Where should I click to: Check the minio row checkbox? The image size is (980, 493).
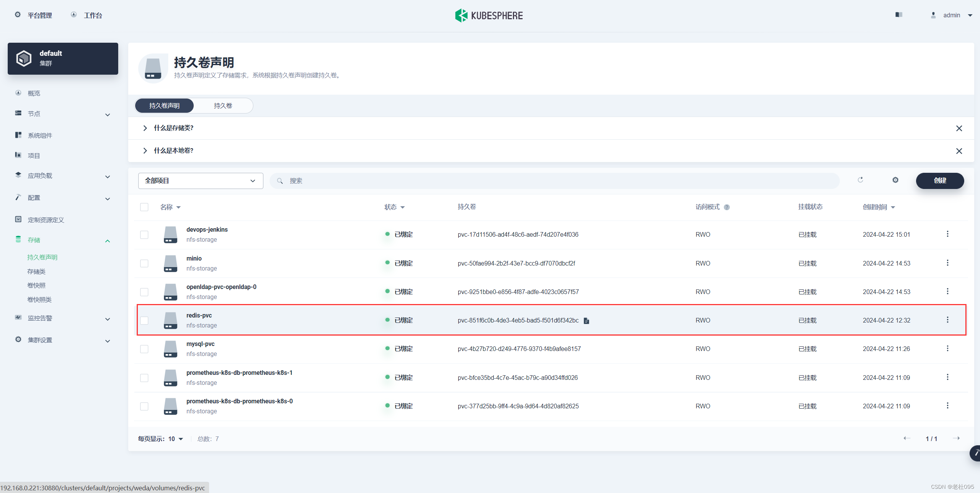point(144,264)
